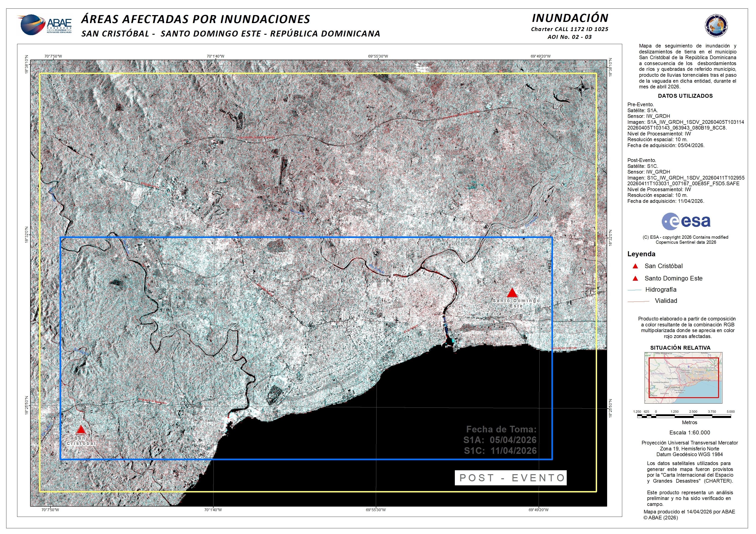Click the INUNDACIÓN heading text
The image size is (756, 534).
[570, 18]
